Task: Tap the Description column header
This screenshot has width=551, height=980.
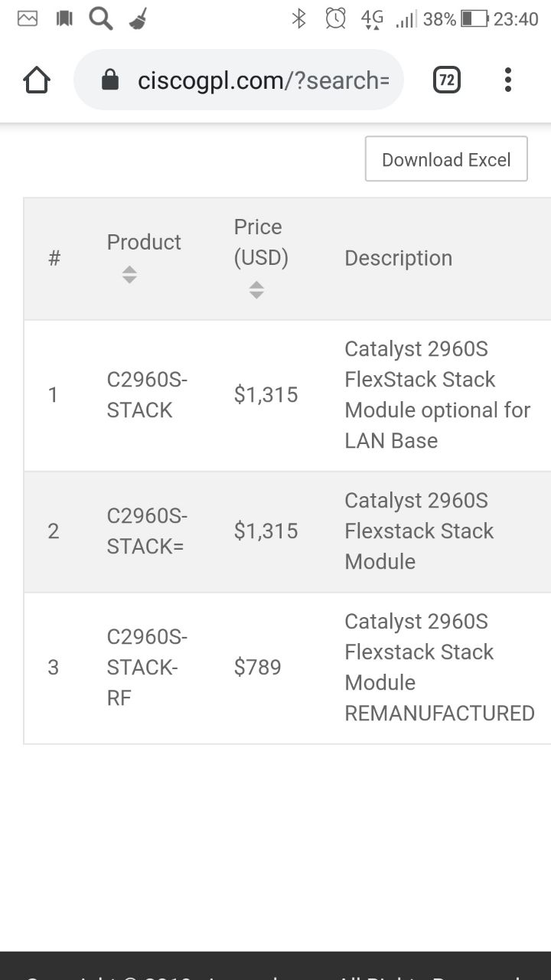Action: pyautogui.click(x=399, y=259)
